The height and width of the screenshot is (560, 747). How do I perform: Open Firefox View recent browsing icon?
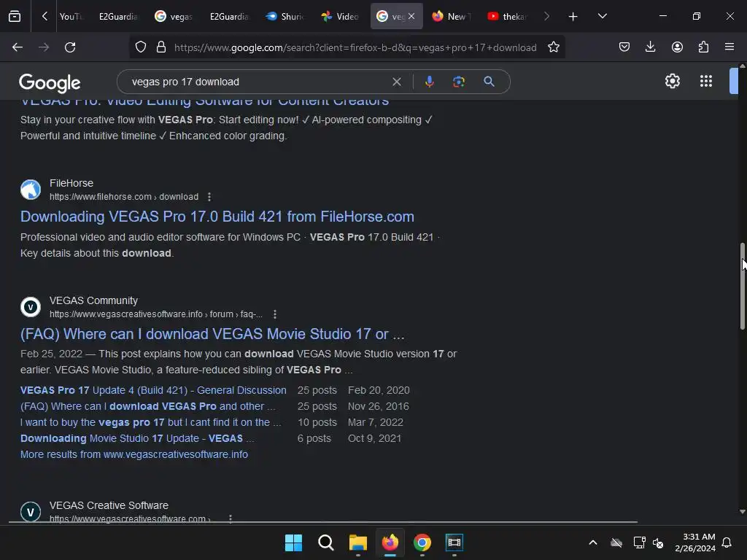point(15,16)
